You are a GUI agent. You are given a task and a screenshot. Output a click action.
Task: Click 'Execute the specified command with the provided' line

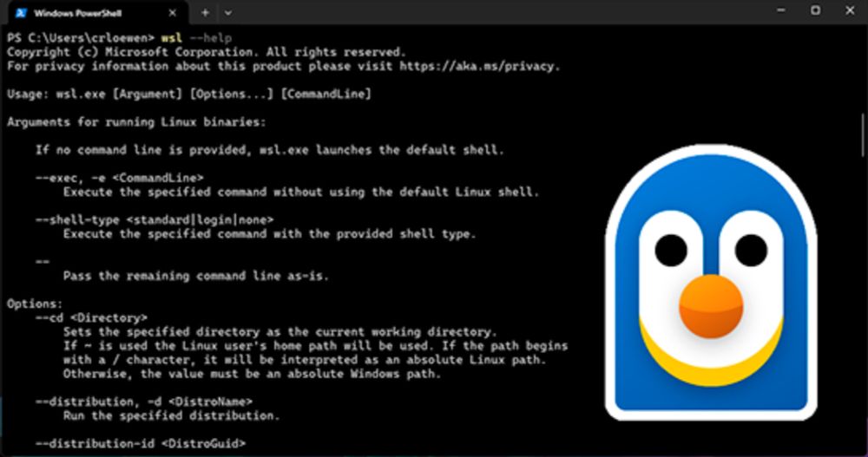coord(270,233)
